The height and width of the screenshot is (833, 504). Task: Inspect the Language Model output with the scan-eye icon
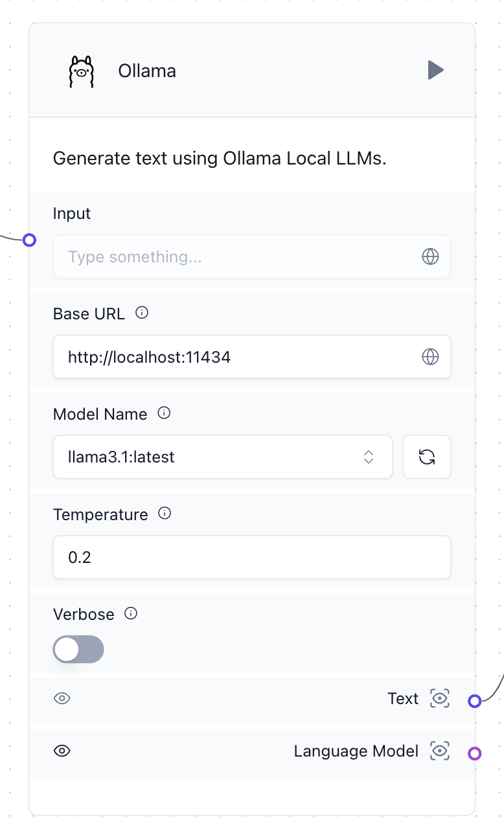[x=439, y=751]
